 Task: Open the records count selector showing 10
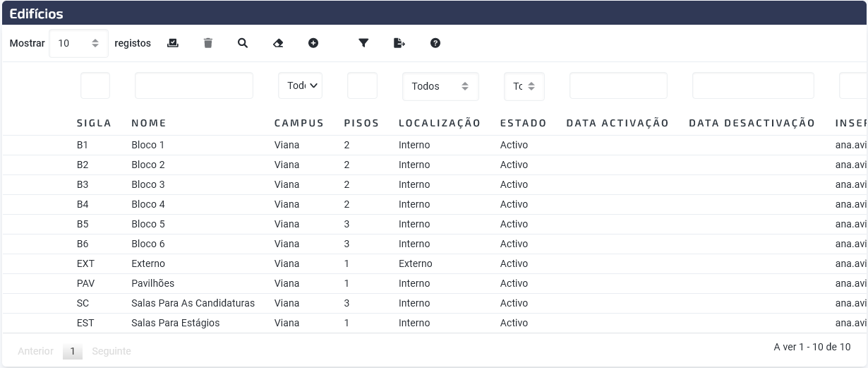[78, 43]
